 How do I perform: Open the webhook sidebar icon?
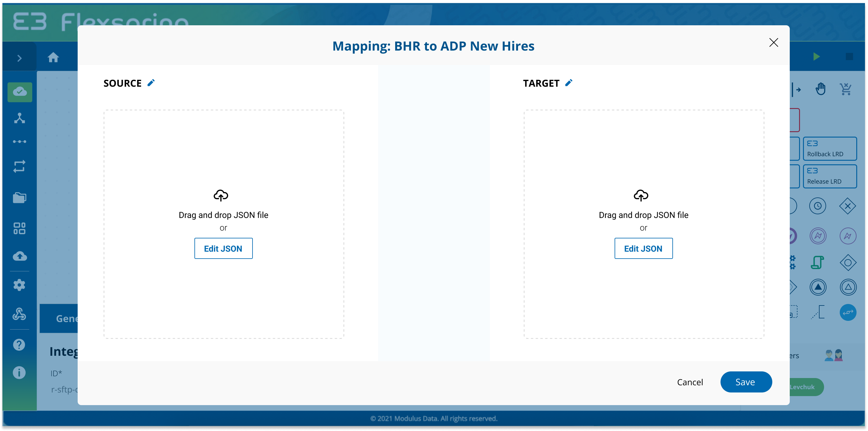19,314
